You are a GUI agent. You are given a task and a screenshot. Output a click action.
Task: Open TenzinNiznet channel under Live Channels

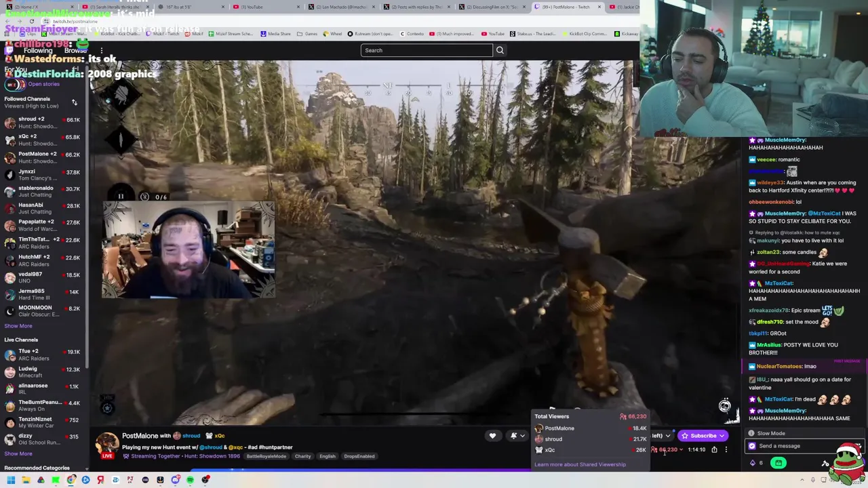(44, 422)
